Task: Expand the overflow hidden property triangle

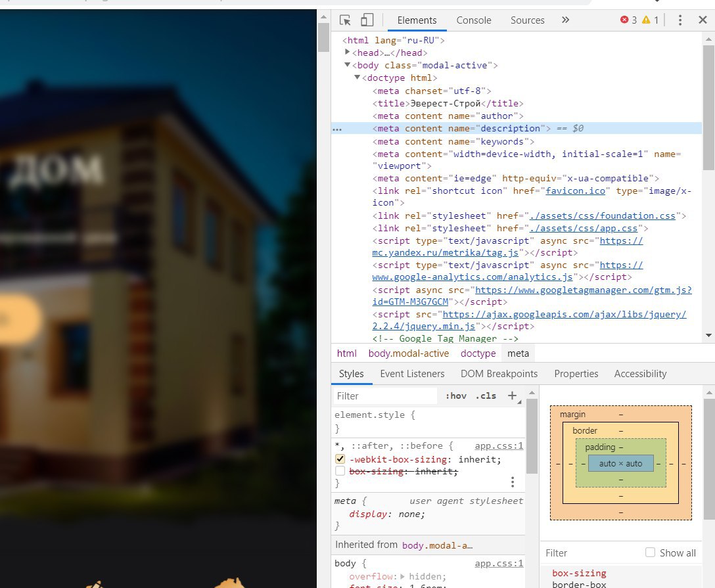Action: (403, 577)
